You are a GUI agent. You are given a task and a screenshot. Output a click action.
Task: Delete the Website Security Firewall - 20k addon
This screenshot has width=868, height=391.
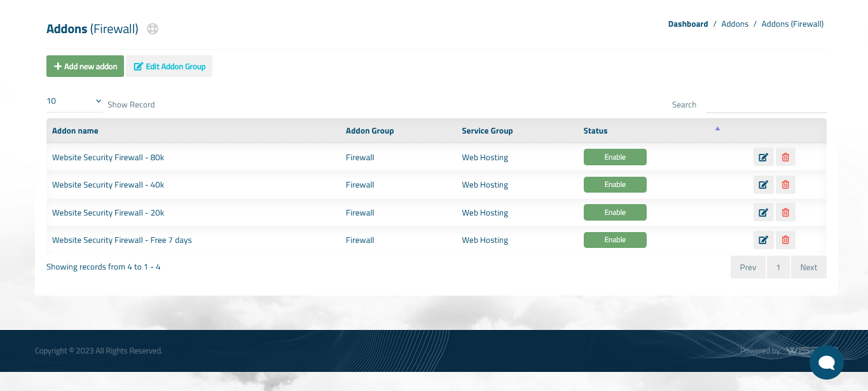[x=785, y=212]
